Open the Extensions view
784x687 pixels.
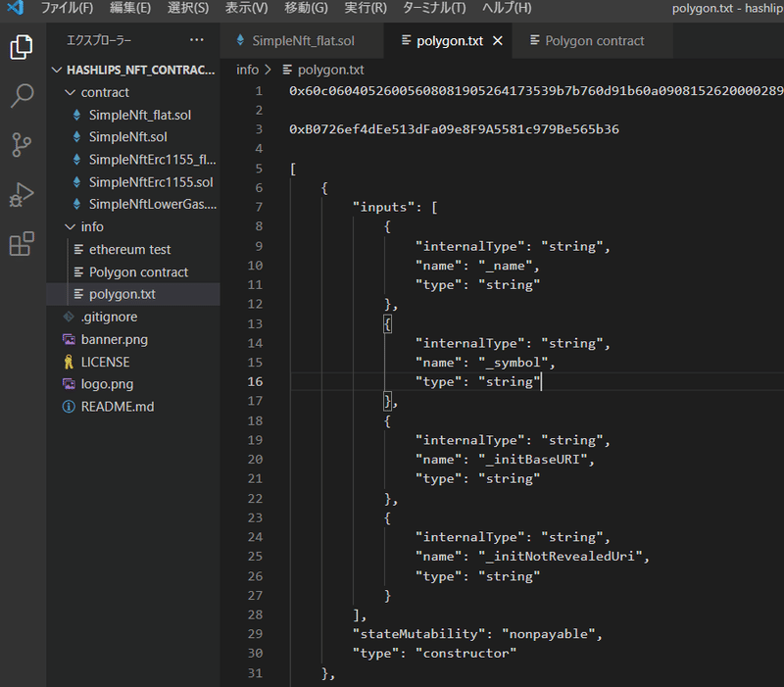22,243
